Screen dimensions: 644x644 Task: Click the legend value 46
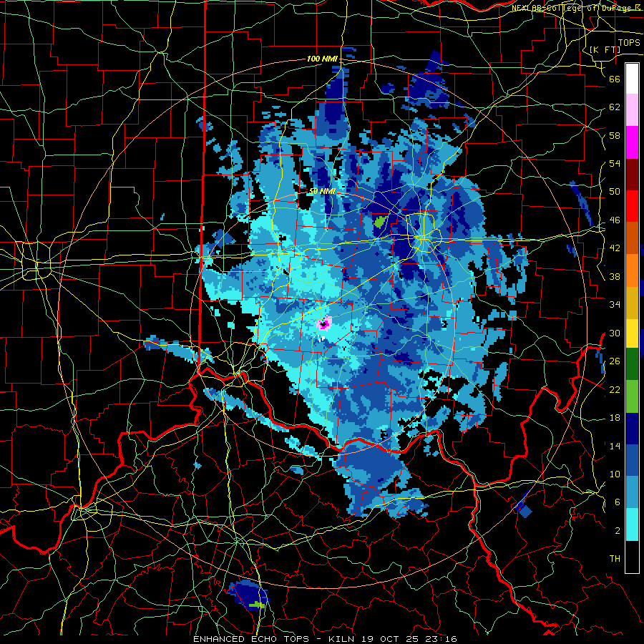pos(615,220)
